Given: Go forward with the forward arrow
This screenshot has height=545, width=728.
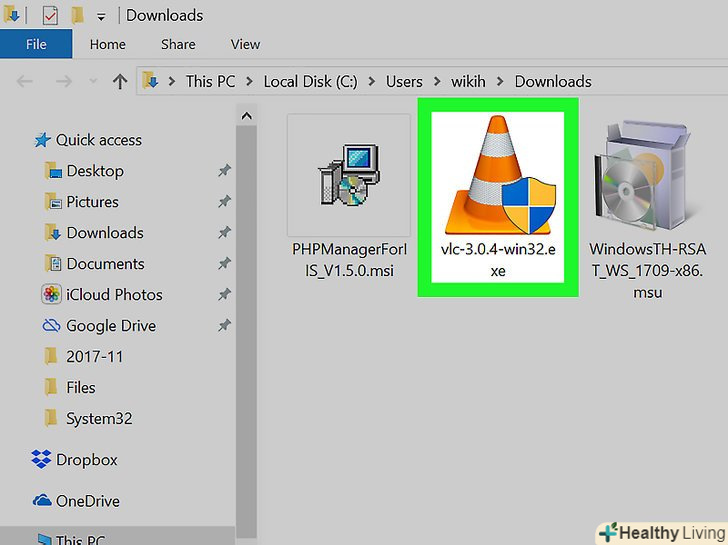Looking at the screenshot, I should 64,82.
